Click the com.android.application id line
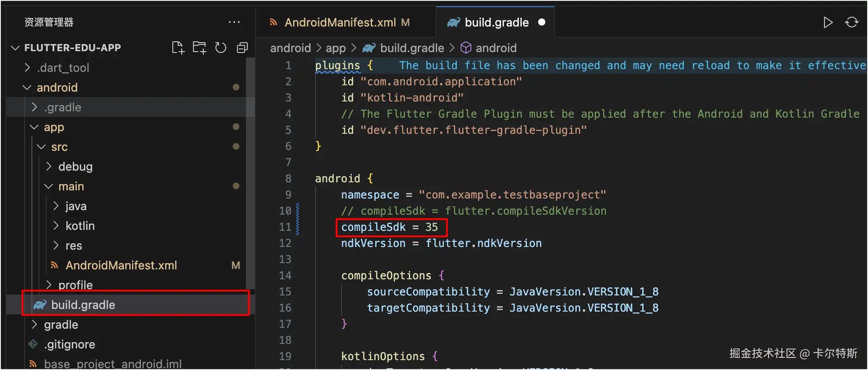 coord(431,81)
